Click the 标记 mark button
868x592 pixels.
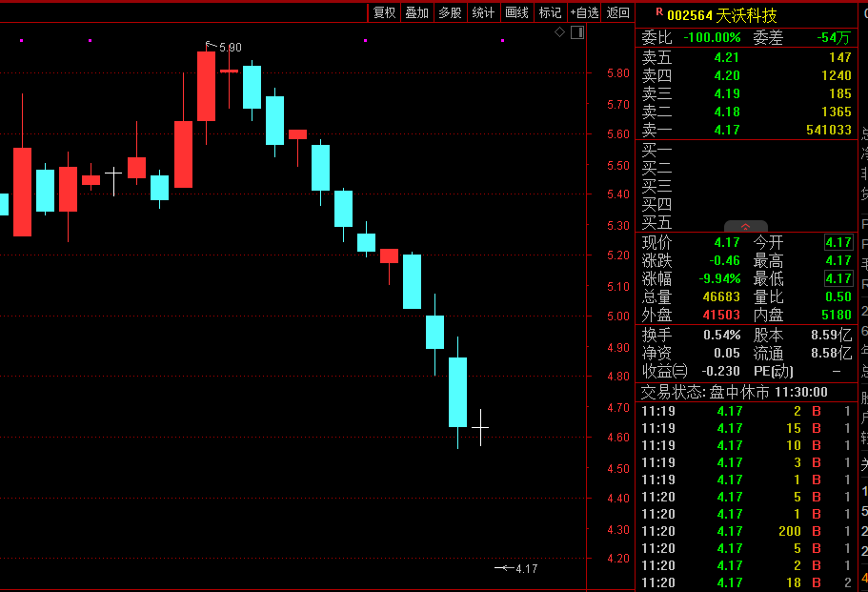[550, 12]
